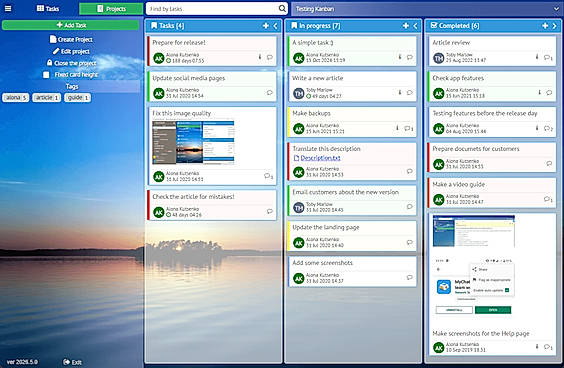Click the Exit button

[72, 362]
